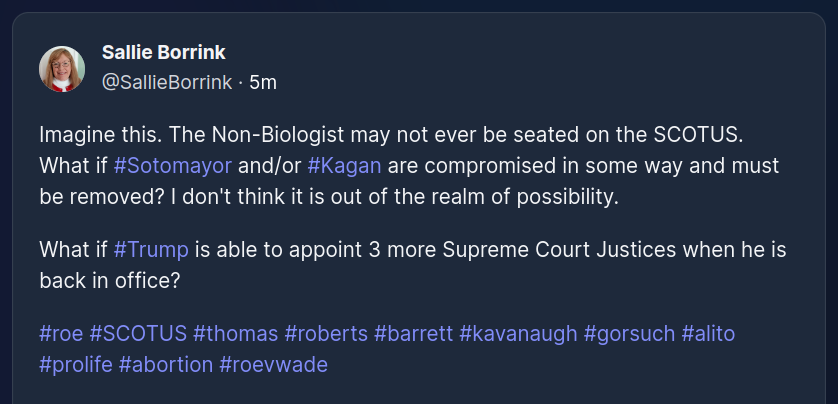Open the 5m post timestamp
Screen dimensions: 838x404
(x=263, y=82)
